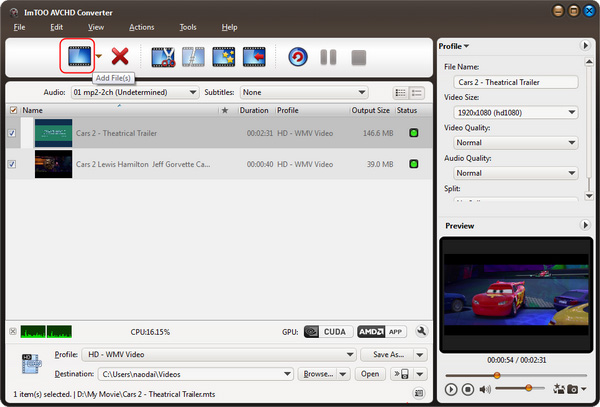
Task: Open the View menu
Action: click(96, 27)
